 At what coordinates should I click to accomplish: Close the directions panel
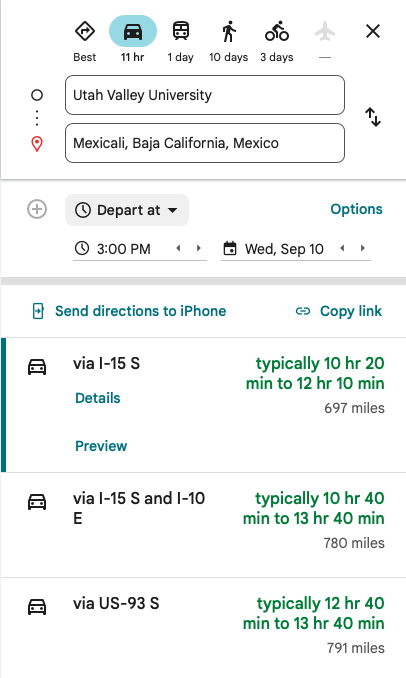pyautogui.click(x=373, y=31)
